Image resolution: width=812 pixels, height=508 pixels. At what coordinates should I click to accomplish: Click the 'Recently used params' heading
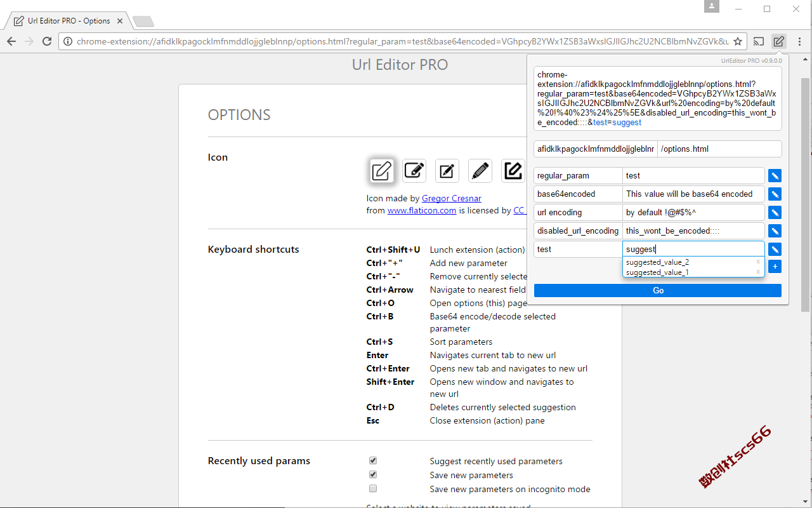[259, 461]
